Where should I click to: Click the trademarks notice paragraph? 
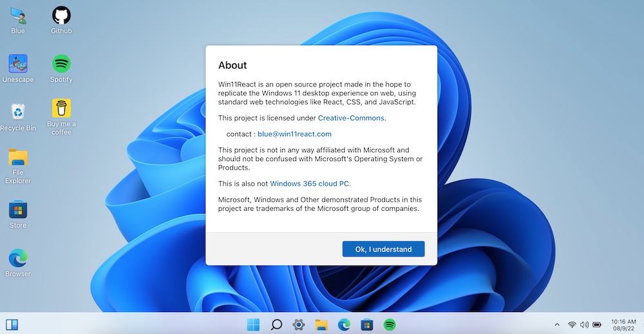320,204
